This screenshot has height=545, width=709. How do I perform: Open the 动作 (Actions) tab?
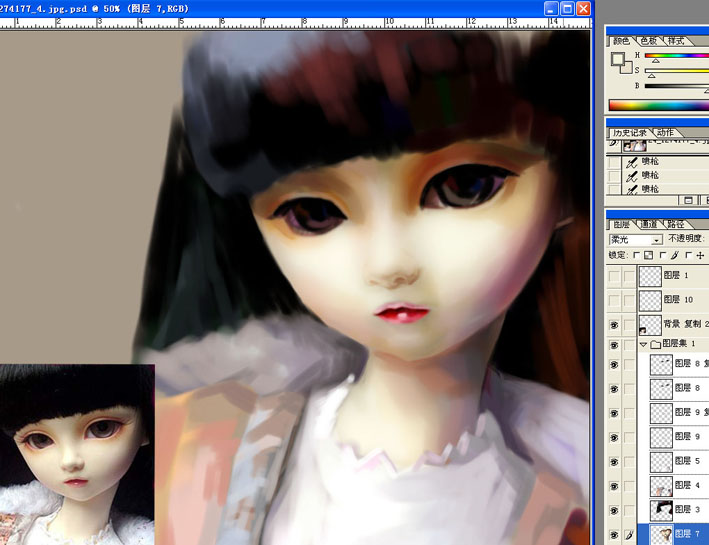666,132
